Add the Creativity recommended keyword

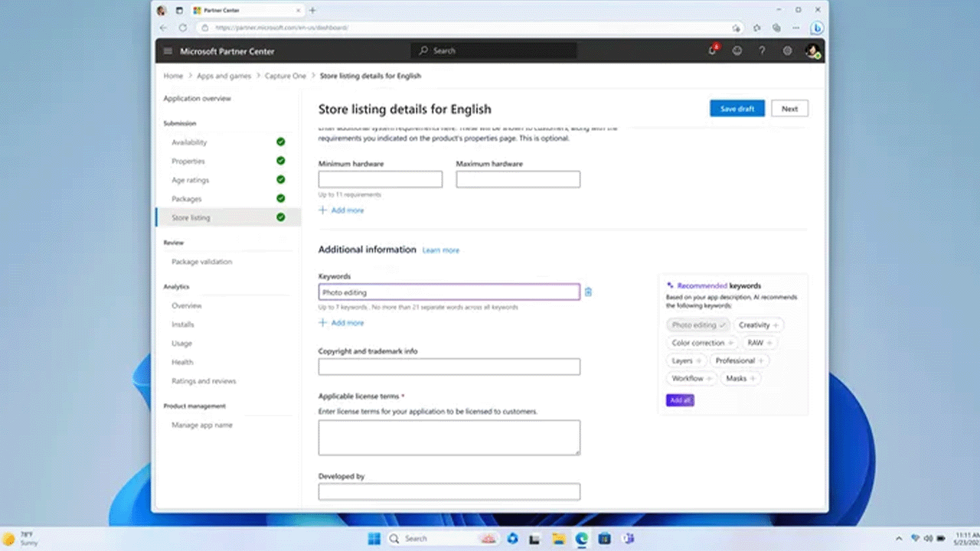coord(759,325)
